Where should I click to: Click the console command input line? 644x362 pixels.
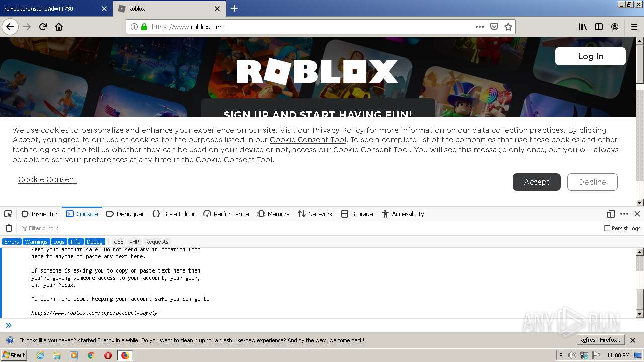[322, 325]
